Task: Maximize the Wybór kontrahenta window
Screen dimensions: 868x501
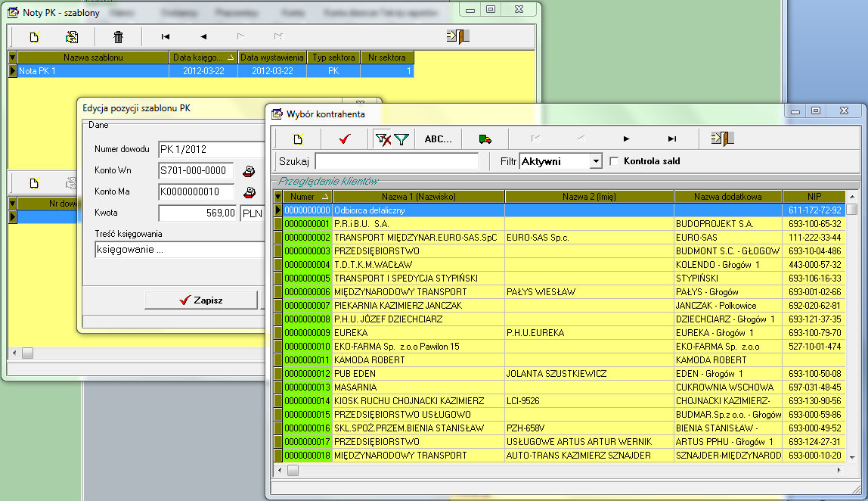Action: pos(815,110)
